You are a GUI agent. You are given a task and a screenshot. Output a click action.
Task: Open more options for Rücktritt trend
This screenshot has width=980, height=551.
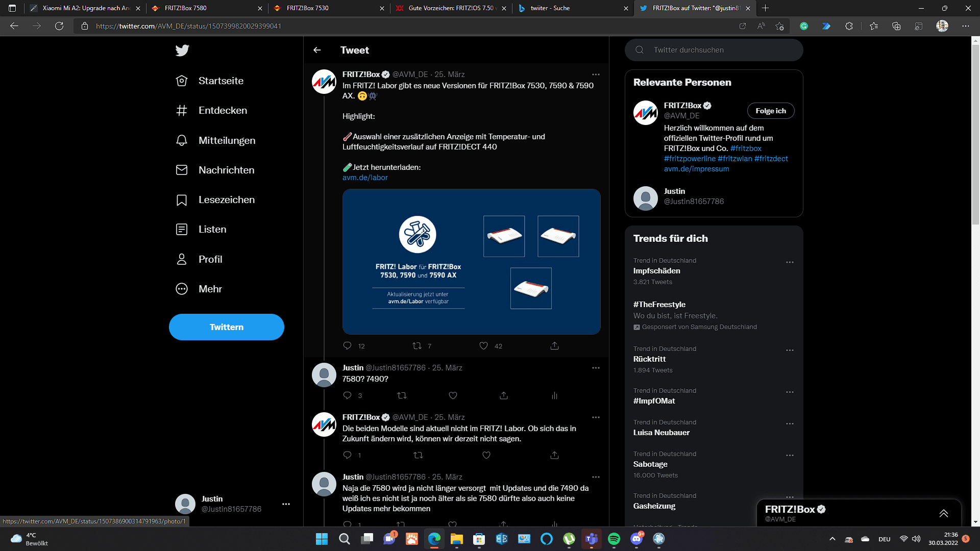click(790, 350)
